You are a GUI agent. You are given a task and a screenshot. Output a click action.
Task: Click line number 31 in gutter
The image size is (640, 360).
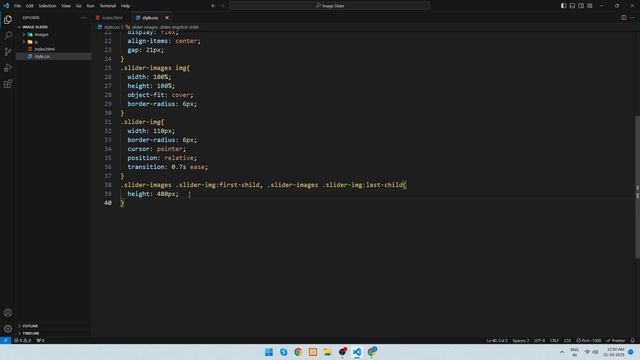[108, 122]
